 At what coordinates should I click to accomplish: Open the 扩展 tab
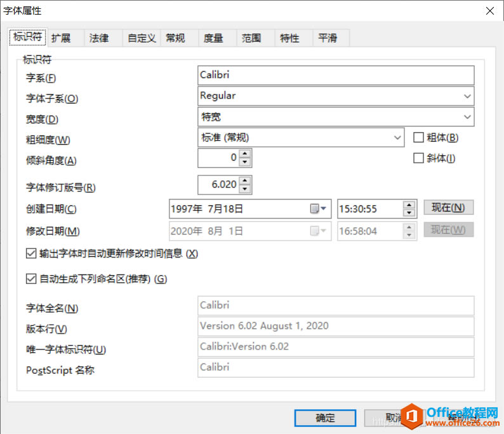[65, 38]
